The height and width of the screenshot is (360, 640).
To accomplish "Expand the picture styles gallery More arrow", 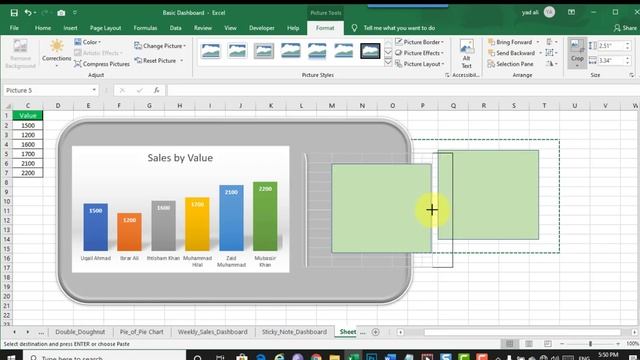I will (x=388, y=62).
